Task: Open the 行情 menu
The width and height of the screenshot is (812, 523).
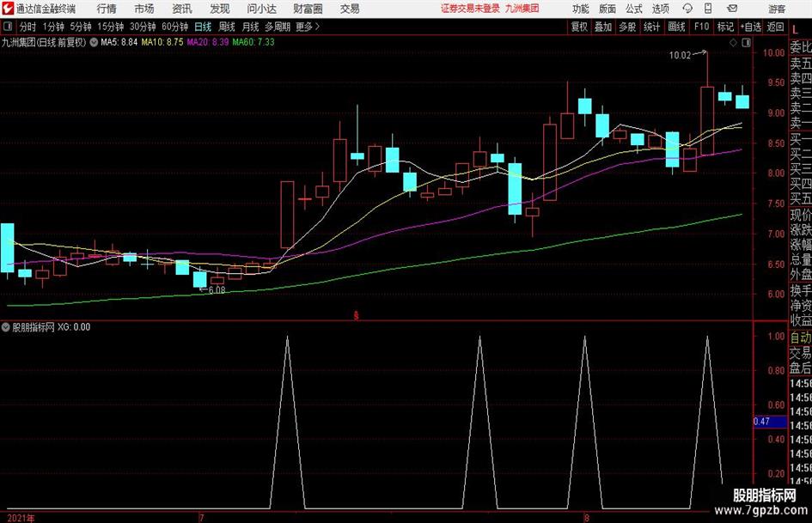Action: tap(107, 9)
